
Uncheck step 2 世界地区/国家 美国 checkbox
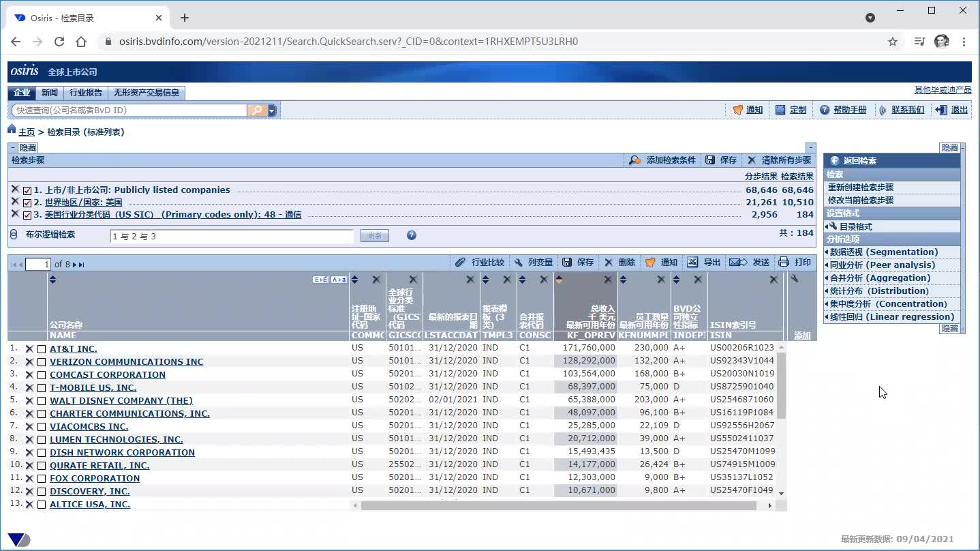pos(27,203)
